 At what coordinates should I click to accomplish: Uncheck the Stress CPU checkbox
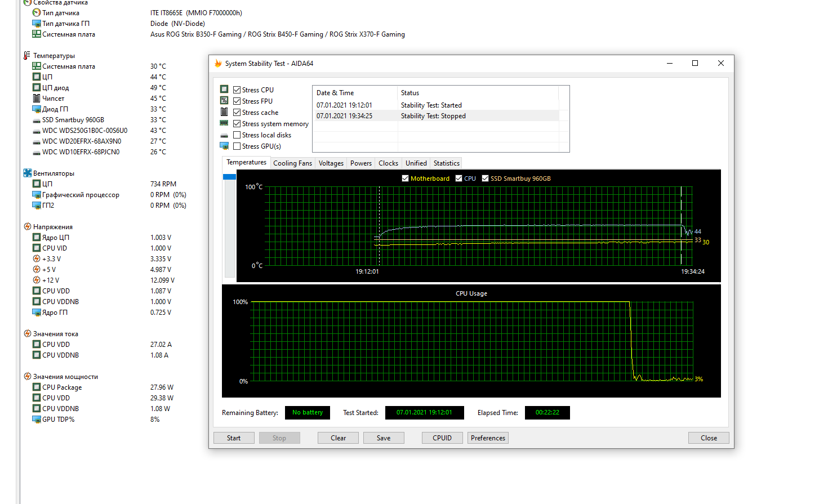click(x=237, y=90)
